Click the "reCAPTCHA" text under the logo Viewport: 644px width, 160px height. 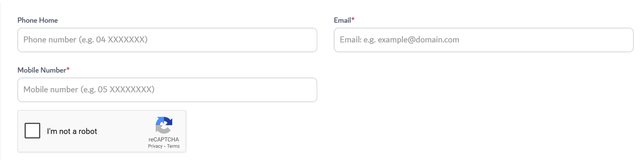click(164, 139)
